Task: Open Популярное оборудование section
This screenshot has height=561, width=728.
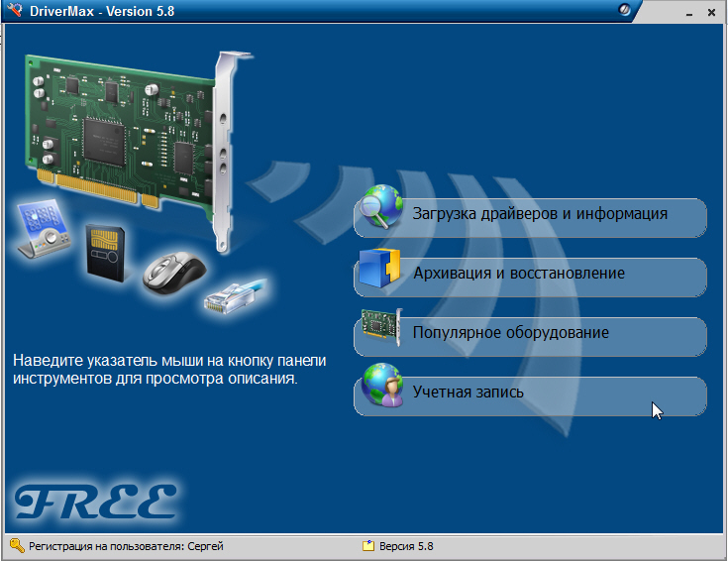Action: (530, 337)
